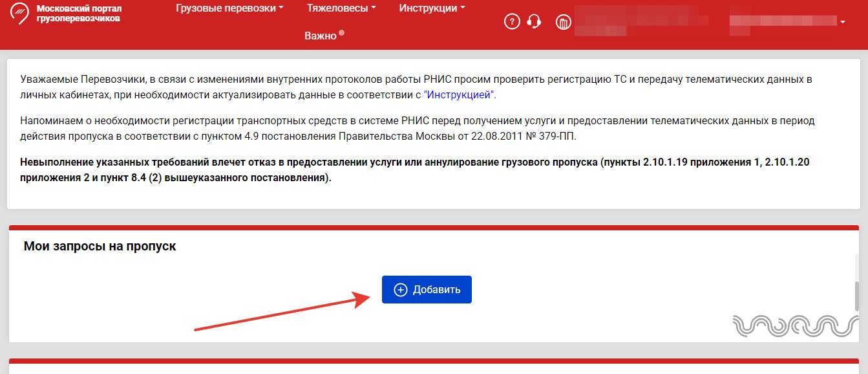The width and height of the screenshot is (868, 374).
Task: Click the paragraph starting with Уважаемые Перевозчики
Action: coord(414,87)
